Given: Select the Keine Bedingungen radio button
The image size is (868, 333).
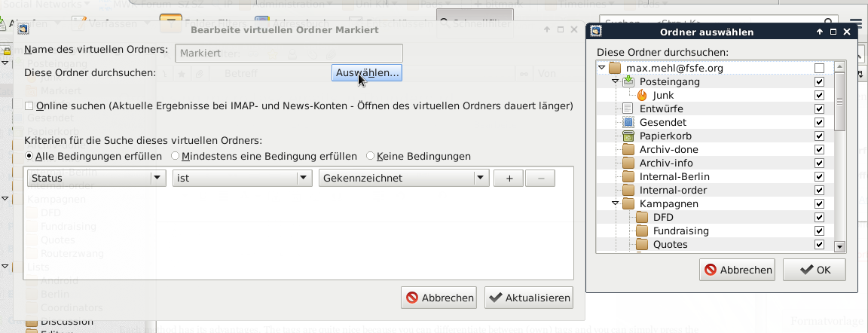Looking at the screenshot, I should (370, 157).
